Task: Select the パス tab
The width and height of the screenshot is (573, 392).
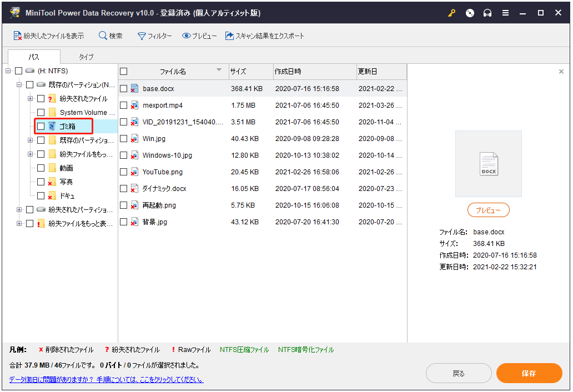Action: pos(34,57)
